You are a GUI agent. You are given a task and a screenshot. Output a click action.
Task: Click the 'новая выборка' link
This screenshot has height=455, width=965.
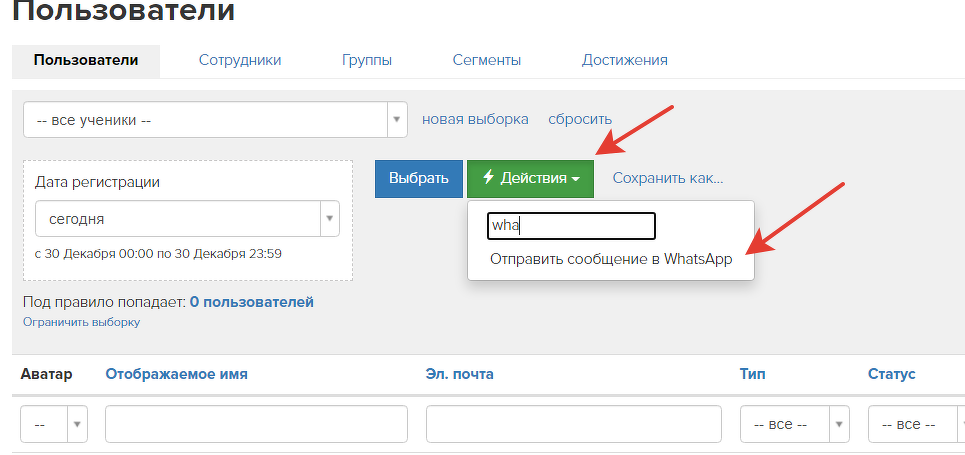pyautogui.click(x=475, y=119)
